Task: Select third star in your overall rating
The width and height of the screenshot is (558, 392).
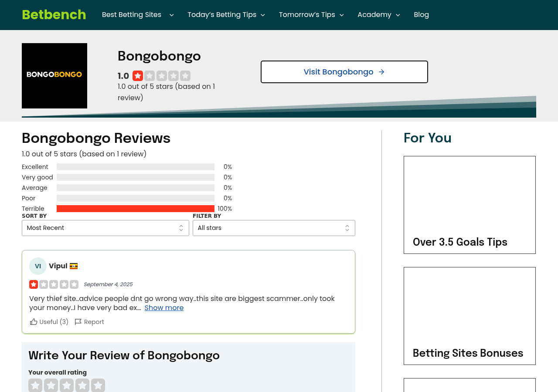Action: pyautogui.click(x=67, y=385)
